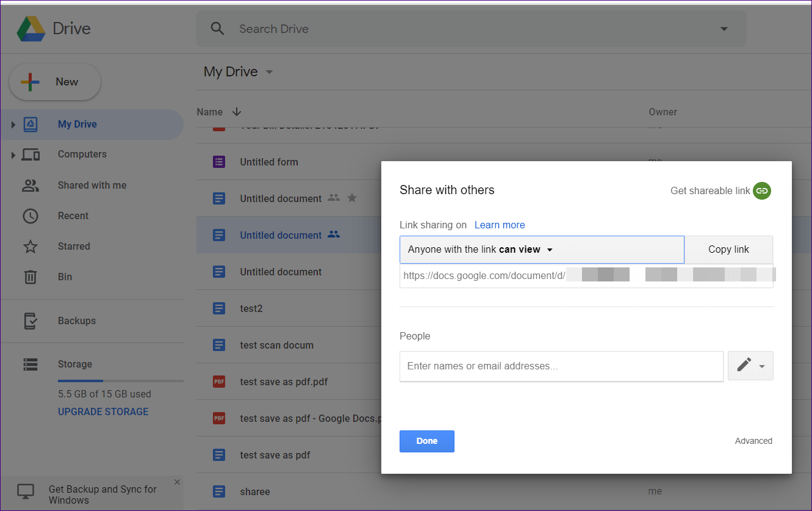Expand the Computers tree arrow
The width and height of the screenshot is (812, 511).
[x=13, y=155]
